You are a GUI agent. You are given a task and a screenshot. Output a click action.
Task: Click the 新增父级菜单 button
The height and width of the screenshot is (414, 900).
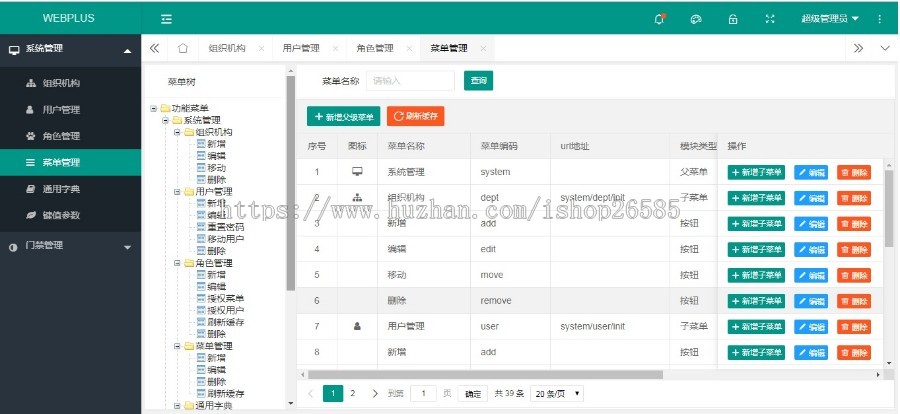[343, 117]
